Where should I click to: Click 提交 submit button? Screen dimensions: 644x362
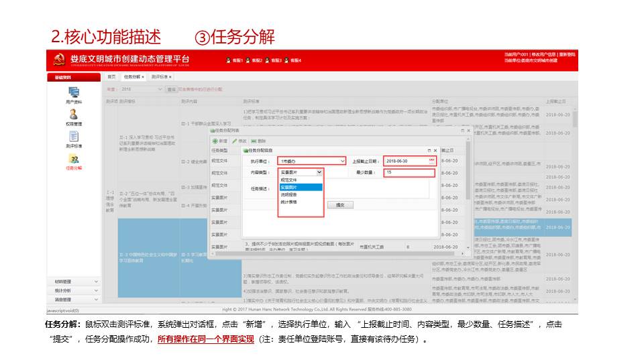(x=339, y=204)
